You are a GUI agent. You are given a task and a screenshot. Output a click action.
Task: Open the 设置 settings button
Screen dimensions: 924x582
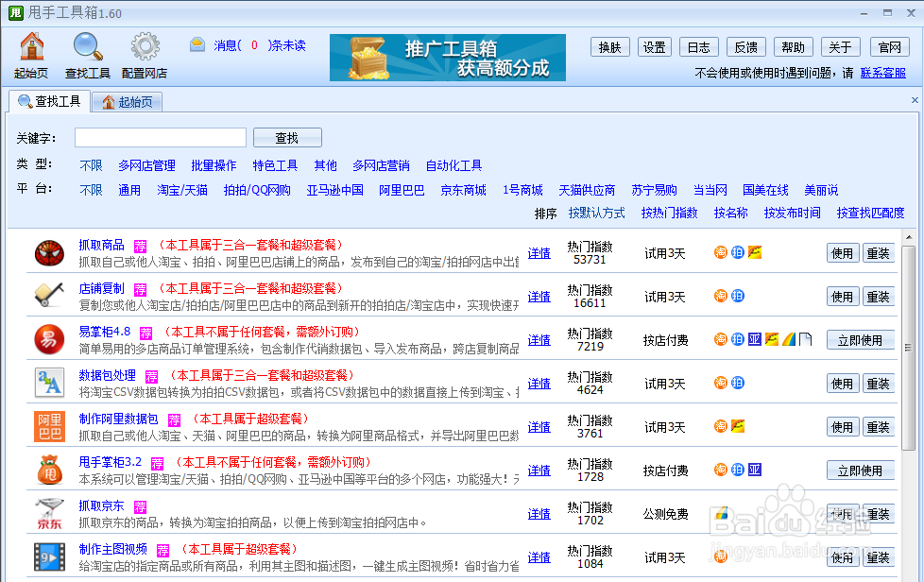coord(654,47)
